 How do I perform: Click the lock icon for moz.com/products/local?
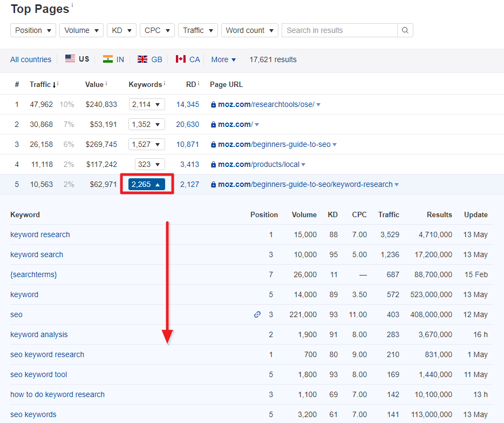(x=214, y=165)
